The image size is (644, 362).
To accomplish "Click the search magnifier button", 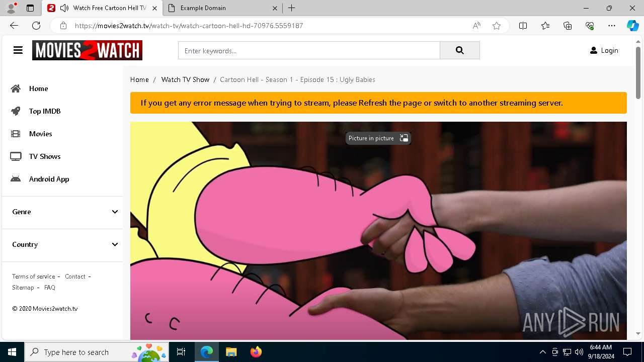I will (x=459, y=50).
